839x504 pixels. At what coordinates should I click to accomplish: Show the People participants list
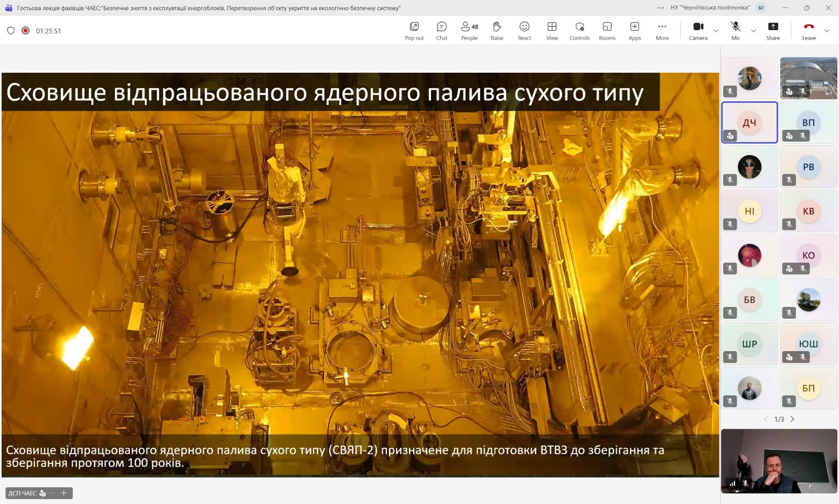click(469, 31)
